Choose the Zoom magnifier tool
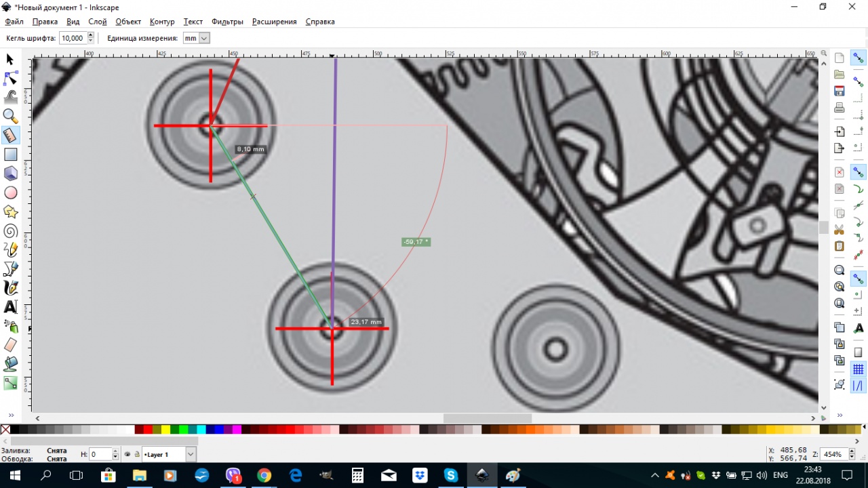This screenshot has width=868, height=488. tap(10, 116)
